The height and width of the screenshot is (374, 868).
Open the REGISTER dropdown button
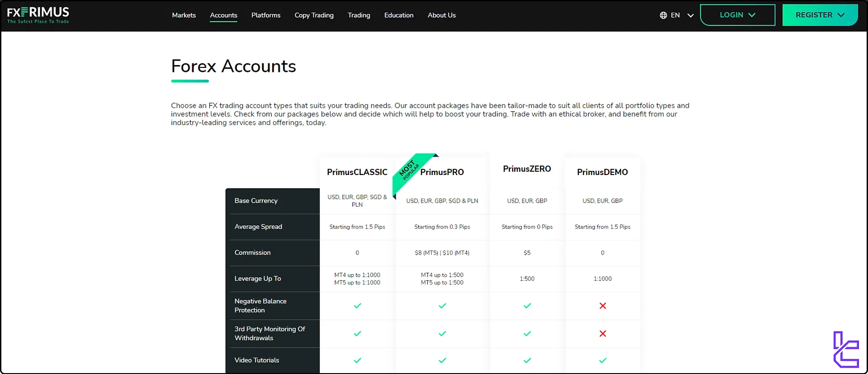click(x=820, y=15)
